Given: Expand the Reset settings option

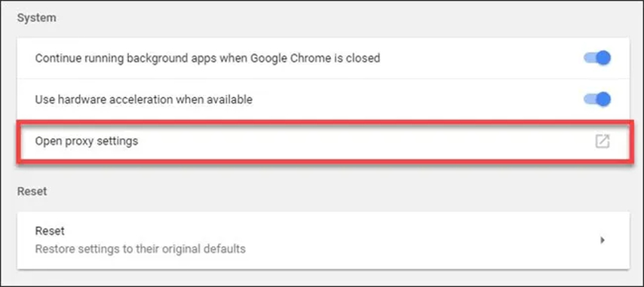Looking at the screenshot, I should pyautogui.click(x=323, y=240).
